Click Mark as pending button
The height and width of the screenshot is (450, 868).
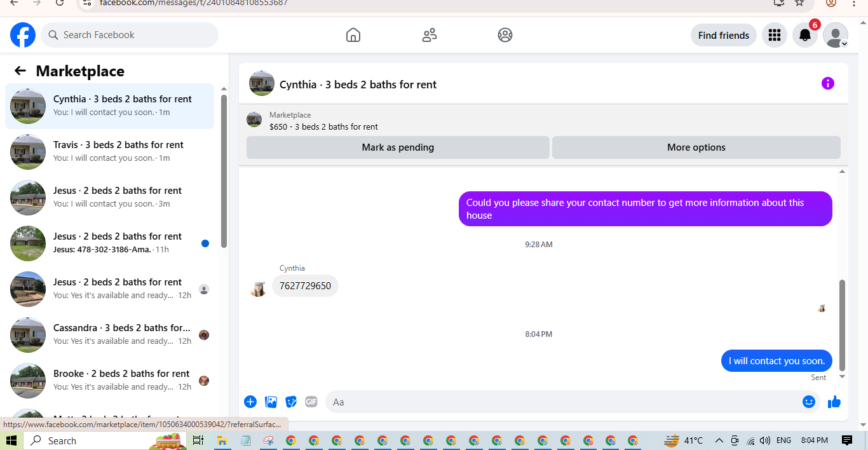[398, 147]
